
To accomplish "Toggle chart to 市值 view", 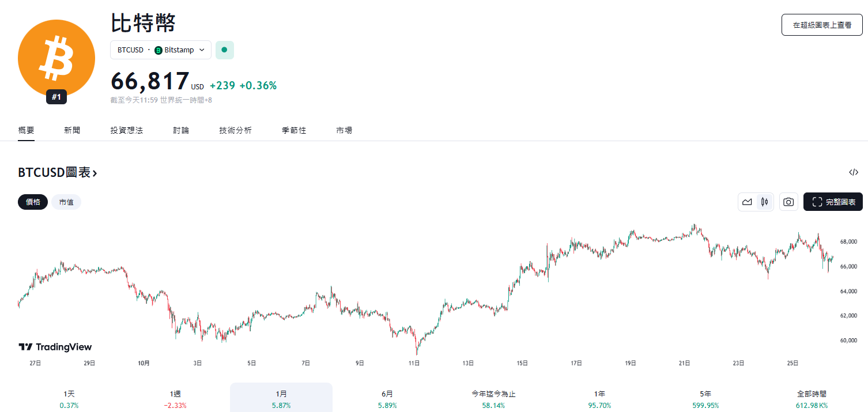I will (66, 202).
